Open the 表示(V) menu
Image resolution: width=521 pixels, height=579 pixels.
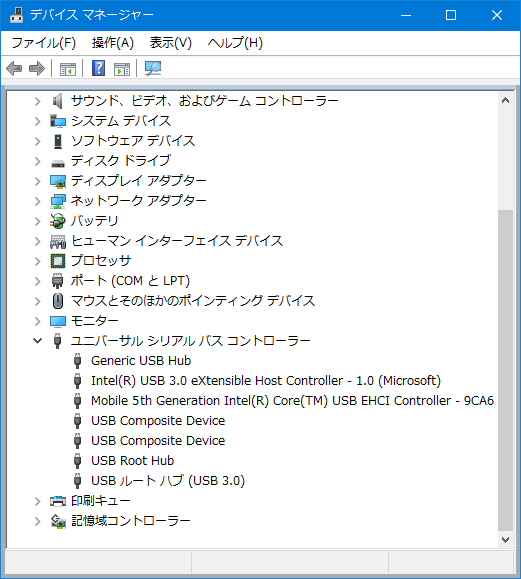click(x=171, y=43)
